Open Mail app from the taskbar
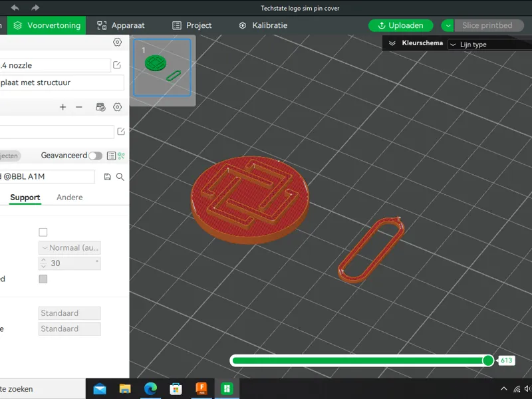The width and height of the screenshot is (532, 399). tap(100, 389)
